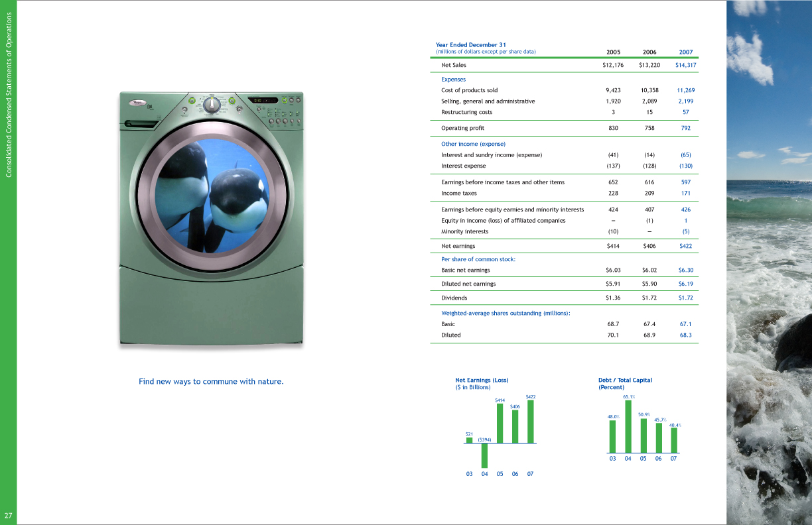
Task: Click the 171 income taxes value
Action: pyautogui.click(x=685, y=194)
